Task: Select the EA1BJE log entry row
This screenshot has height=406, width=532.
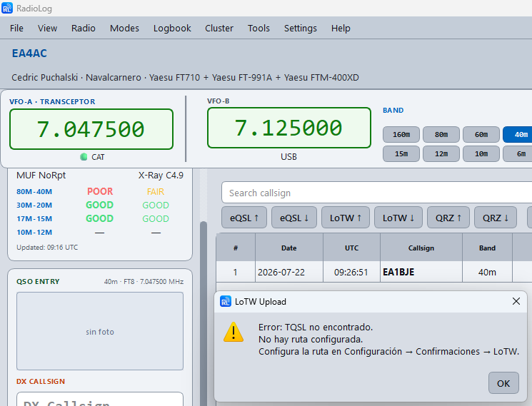Action: click(374, 272)
